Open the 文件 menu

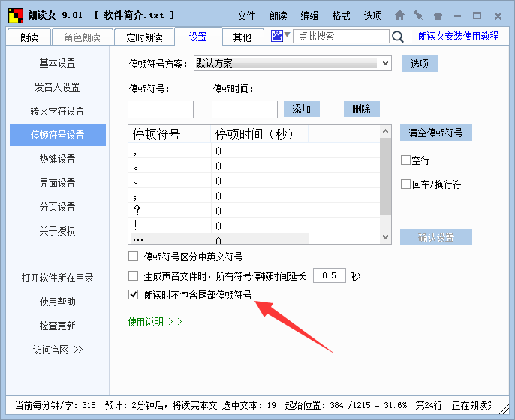click(x=246, y=16)
